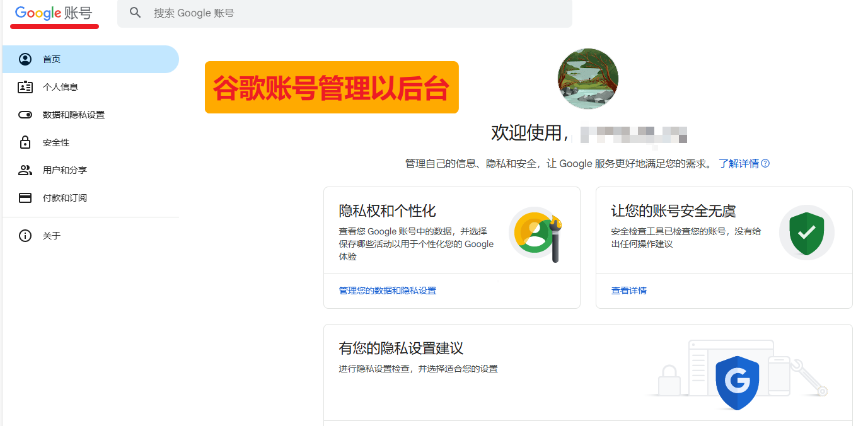This screenshot has width=868, height=426.
Task: Click the 有您的隐私设置建议 card heading
Action: pos(401,348)
